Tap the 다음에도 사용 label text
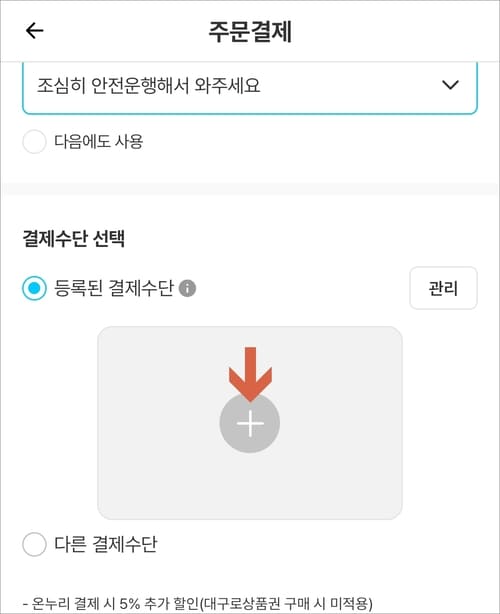Image resolution: width=500 pixels, height=614 pixels. tap(99, 141)
